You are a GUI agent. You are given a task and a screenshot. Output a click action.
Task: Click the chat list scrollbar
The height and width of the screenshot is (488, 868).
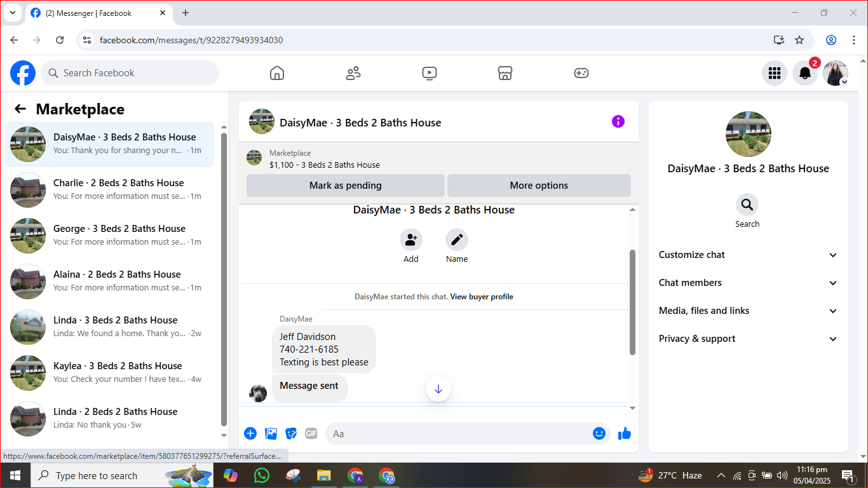coord(224,280)
